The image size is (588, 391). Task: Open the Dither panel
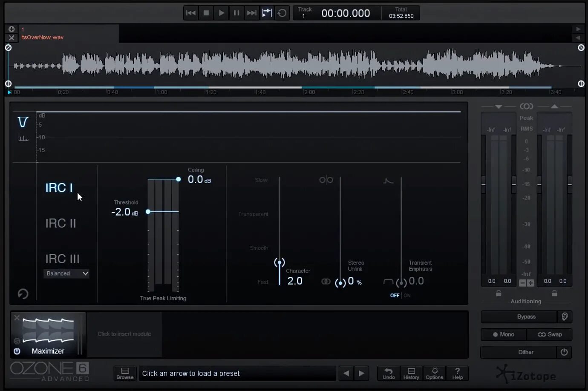tap(519, 352)
